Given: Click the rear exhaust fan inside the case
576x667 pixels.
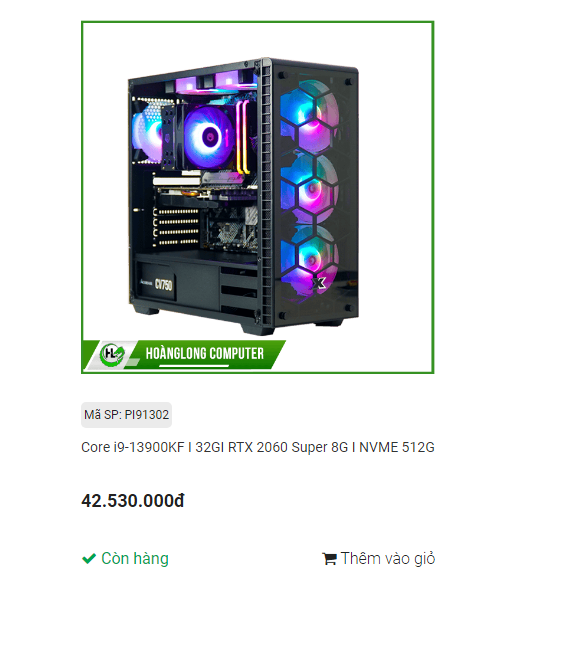Looking at the screenshot, I should [146, 131].
